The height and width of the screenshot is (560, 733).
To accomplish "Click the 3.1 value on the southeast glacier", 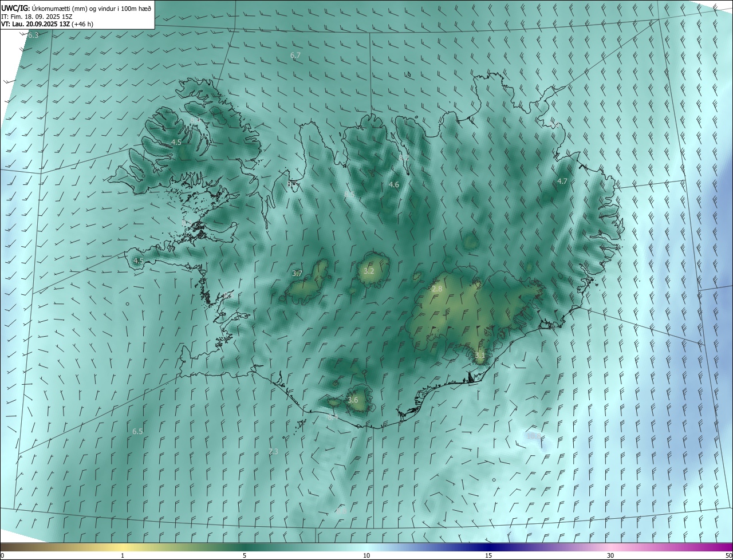I will (x=480, y=356).
